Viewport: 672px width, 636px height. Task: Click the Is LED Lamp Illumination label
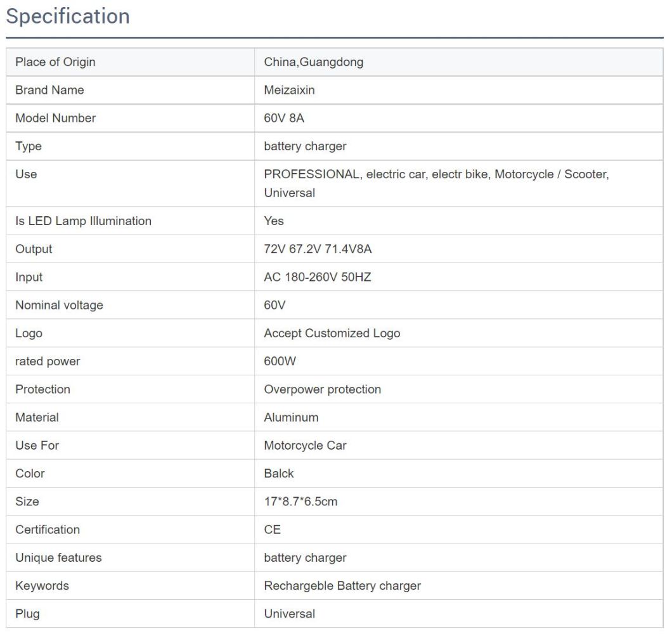(x=83, y=221)
